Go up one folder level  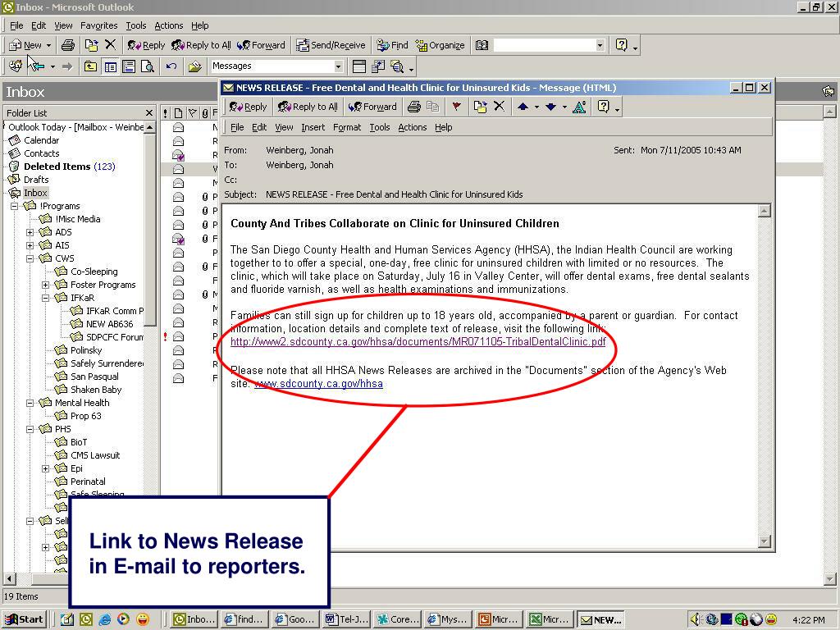[x=90, y=66]
